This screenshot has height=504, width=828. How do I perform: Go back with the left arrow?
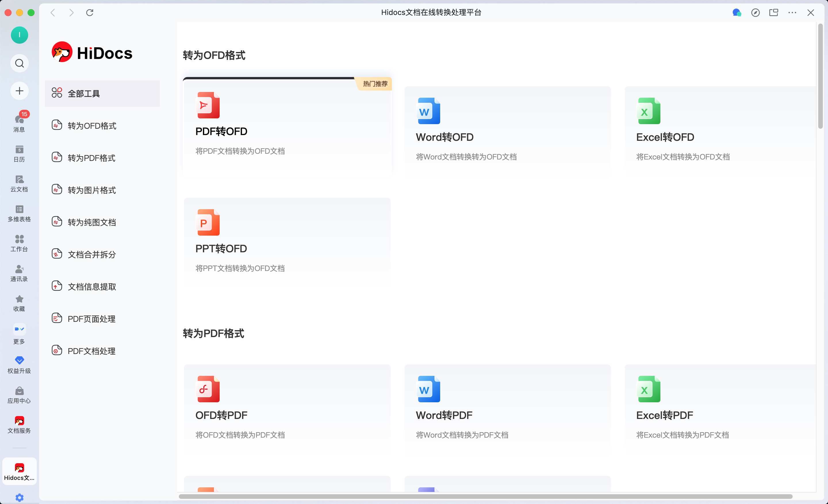[x=53, y=12]
